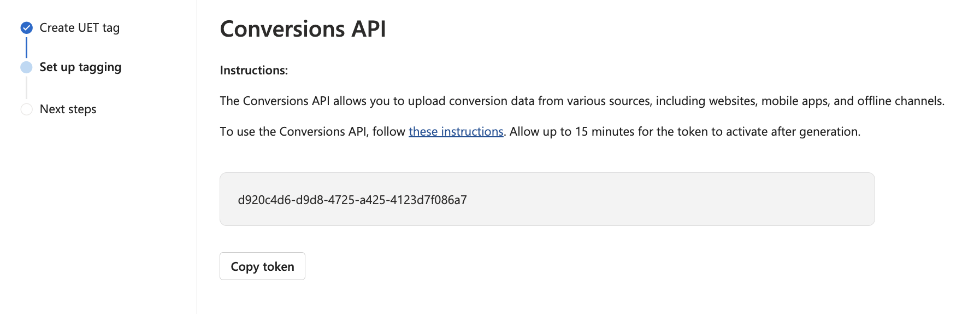980x314 pixels.
Task: Click the Create UET tag checkmark icon
Action: pos(26,28)
